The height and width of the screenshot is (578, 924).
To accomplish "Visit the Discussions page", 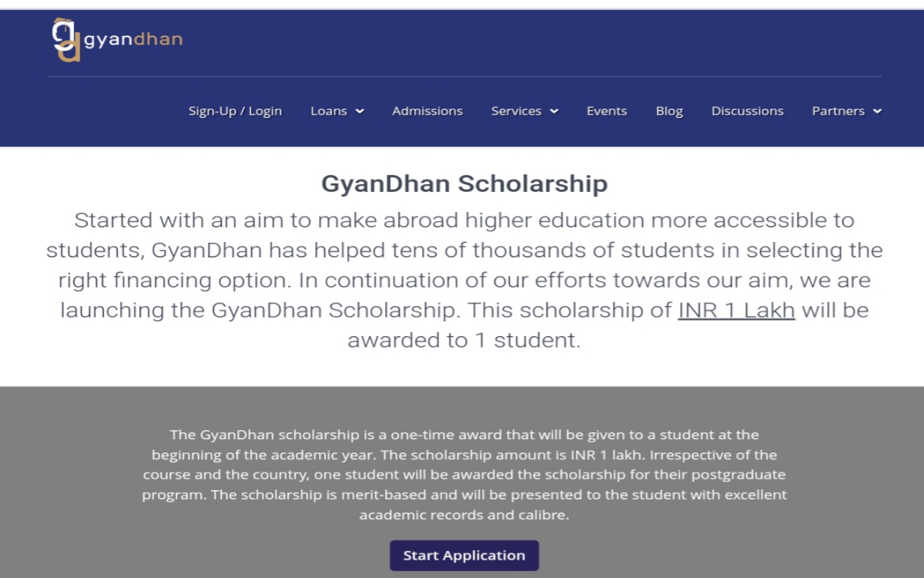I will [x=747, y=111].
